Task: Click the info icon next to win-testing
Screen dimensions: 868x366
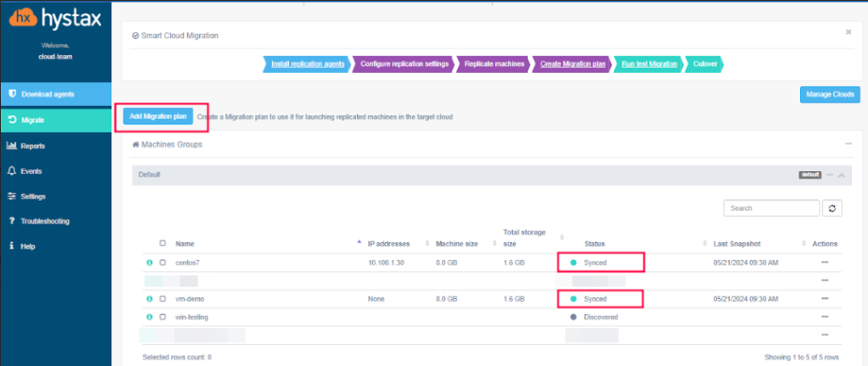Action: (150, 317)
